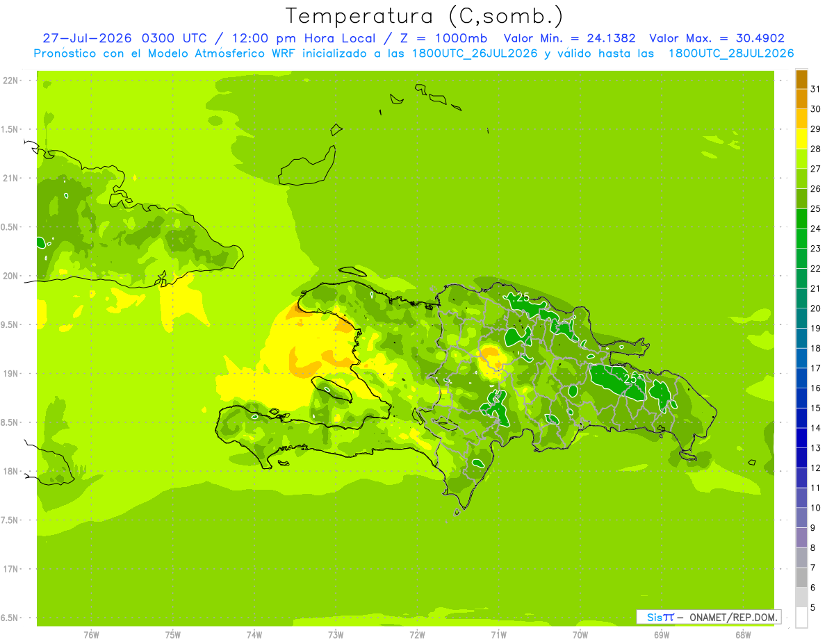Select legend swatch between 29 and 30
Viewport: 834px width, 644px height.
801,119
